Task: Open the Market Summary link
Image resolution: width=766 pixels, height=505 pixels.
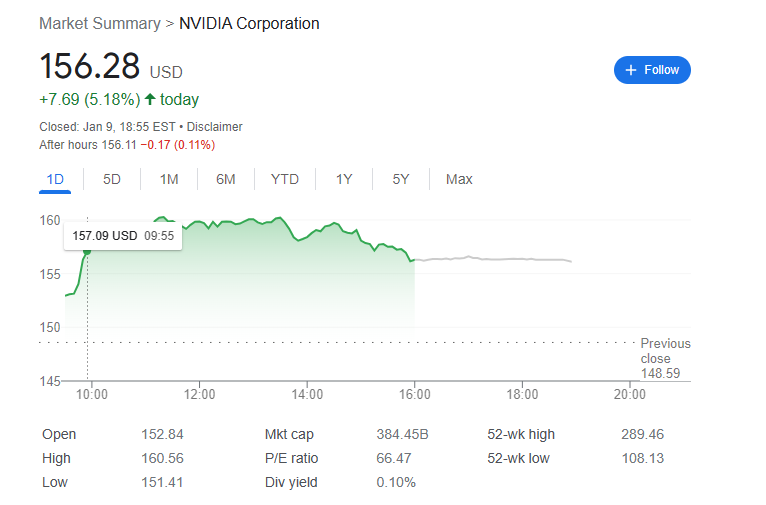Action: point(100,23)
